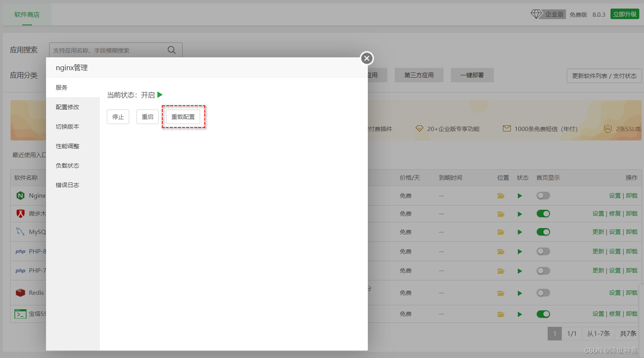Viewport: 644px width, 358px height.
Task: Click 卸载 link in 宝塔SSH row
Action: (x=632, y=314)
